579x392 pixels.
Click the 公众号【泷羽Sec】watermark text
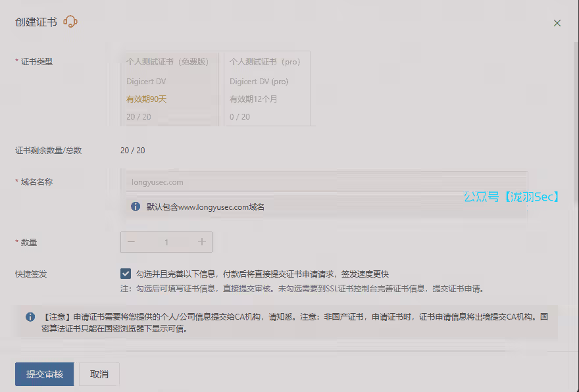[x=511, y=196]
